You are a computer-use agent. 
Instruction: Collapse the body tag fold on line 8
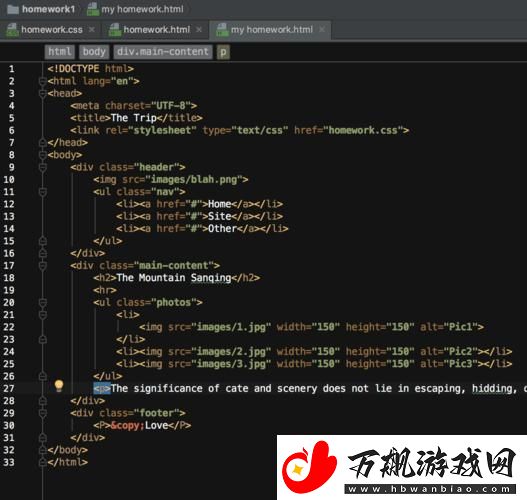click(x=43, y=155)
